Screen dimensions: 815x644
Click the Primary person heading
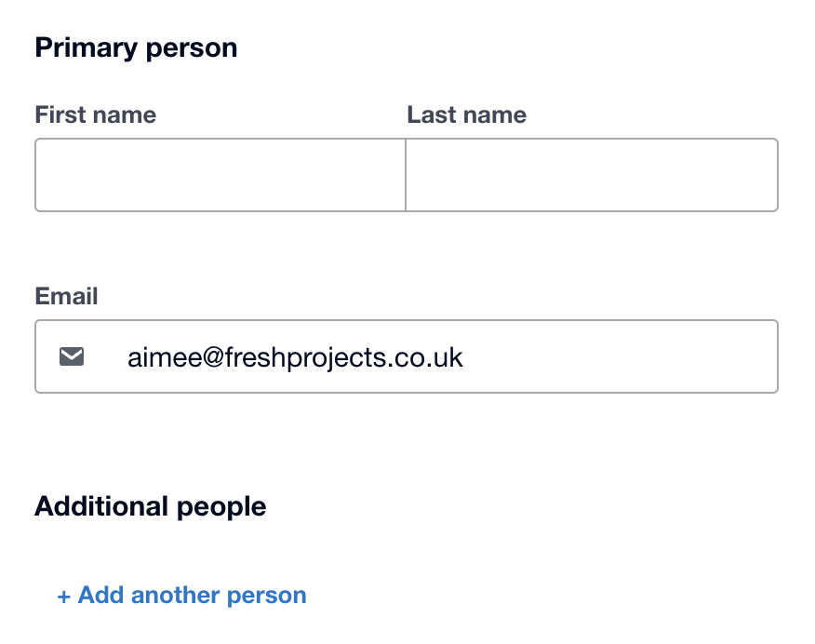(136, 47)
